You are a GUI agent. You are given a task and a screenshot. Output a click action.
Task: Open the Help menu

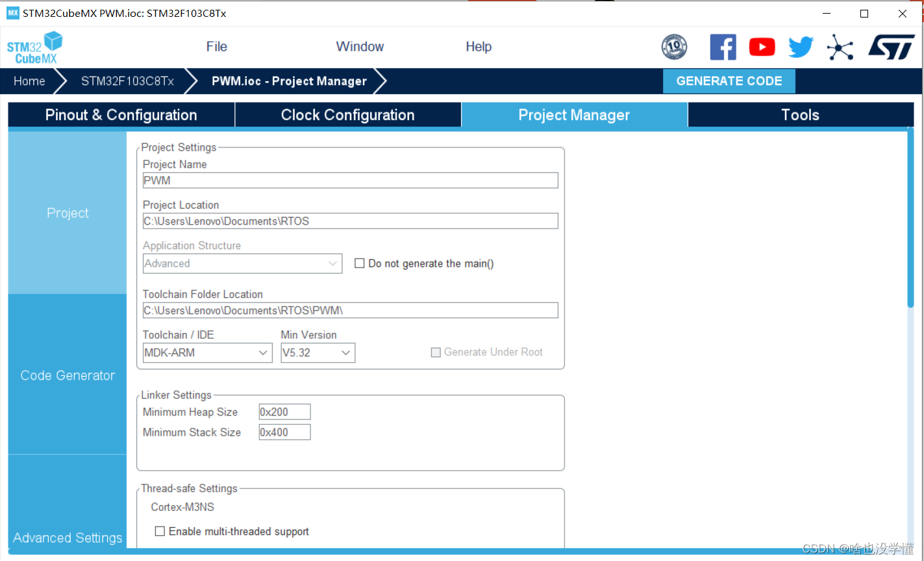point(479,47)
